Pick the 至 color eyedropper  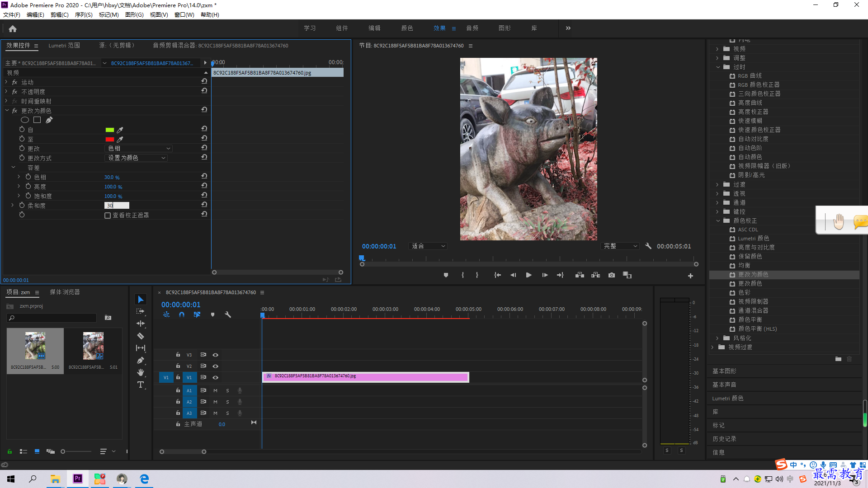120,140
